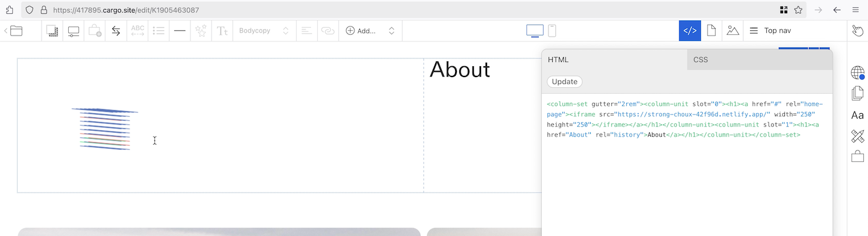Click the netlify.app URL in code

tap(692, 114)
